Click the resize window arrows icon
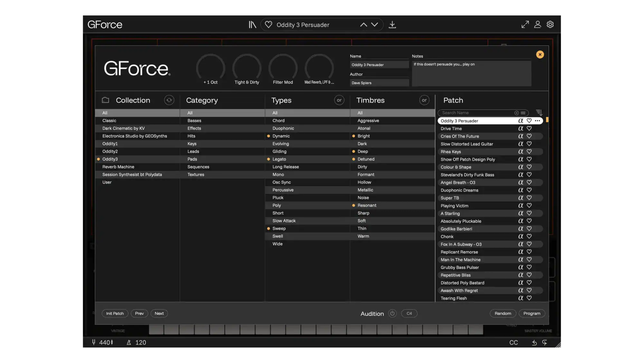644x363 pixels. tap(525, 25)
